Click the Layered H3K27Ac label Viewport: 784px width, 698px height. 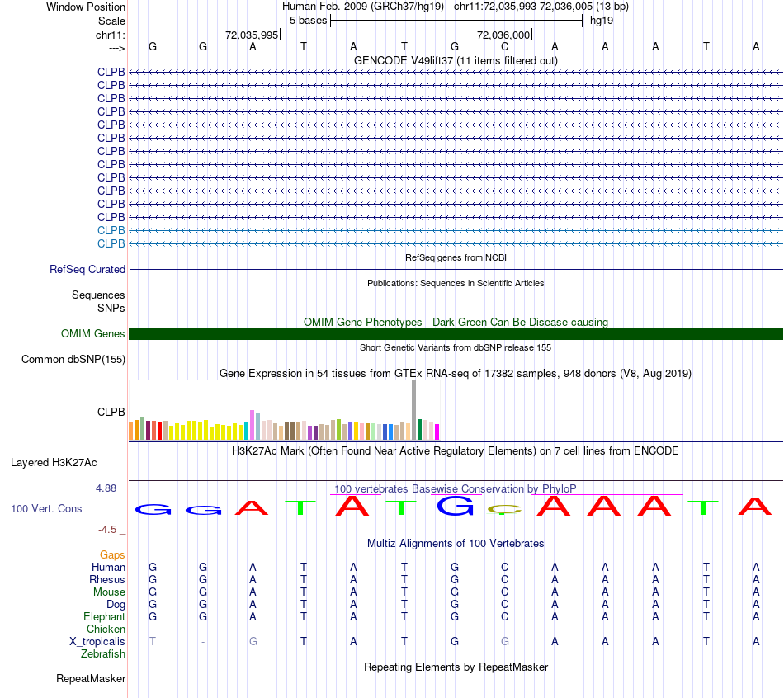(x=54, y=463)
